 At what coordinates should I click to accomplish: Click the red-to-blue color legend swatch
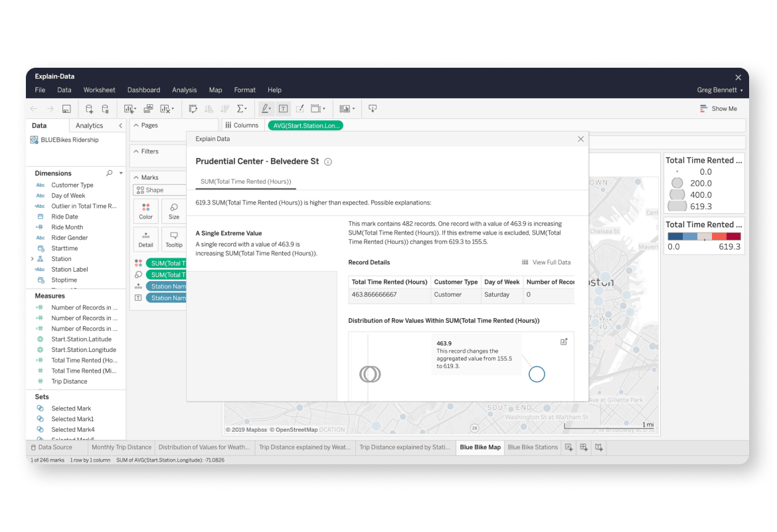703,234
